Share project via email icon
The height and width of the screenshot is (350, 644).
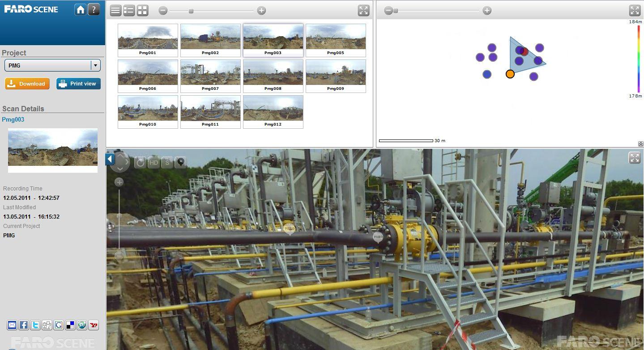pyautogui.click(x=12, y=325)
